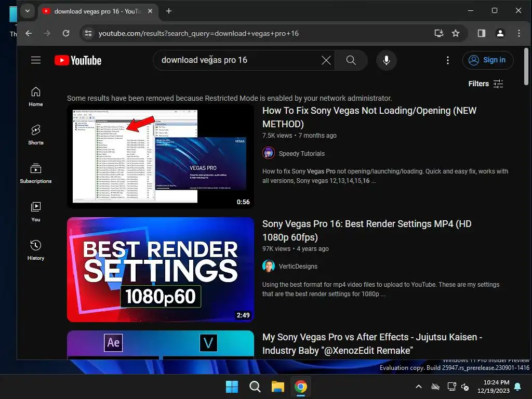Open Subscriptions in the sidebar

click(x=36, y=174)
